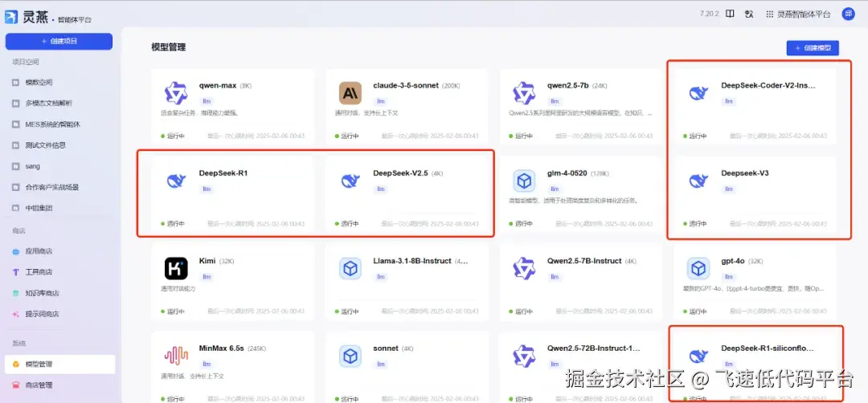Go to 工具商店 in the sidebar
The width and height of the screenshot is (868, 403).
click(x=39, y=272)
